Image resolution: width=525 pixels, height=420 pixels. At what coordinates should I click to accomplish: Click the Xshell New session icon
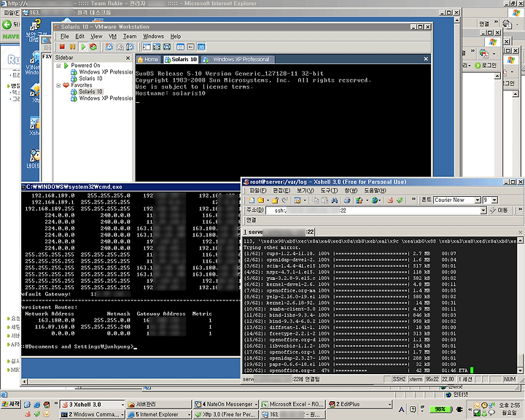tap(251, 201)
